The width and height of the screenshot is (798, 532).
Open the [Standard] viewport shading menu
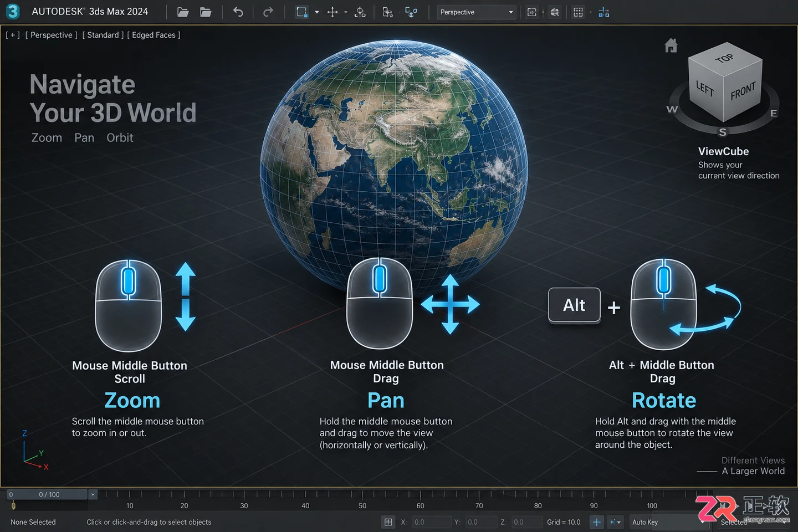click(103, 35)
